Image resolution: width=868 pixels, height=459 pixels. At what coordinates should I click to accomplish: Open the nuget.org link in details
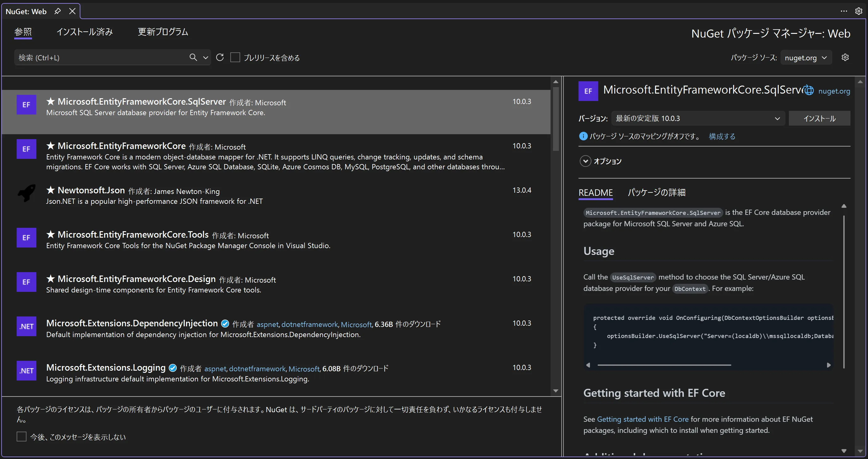(x=834, y=91)
